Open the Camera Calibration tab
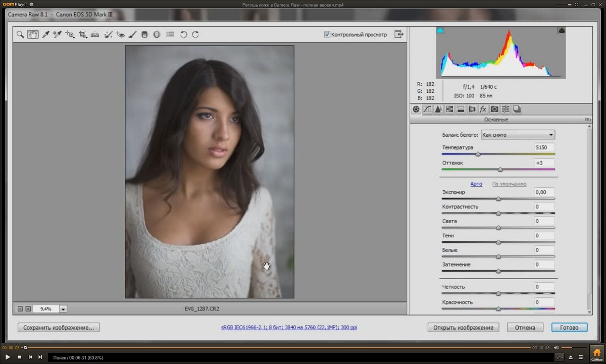The width and height of the screenshot is (606, 364). [494, 109]
